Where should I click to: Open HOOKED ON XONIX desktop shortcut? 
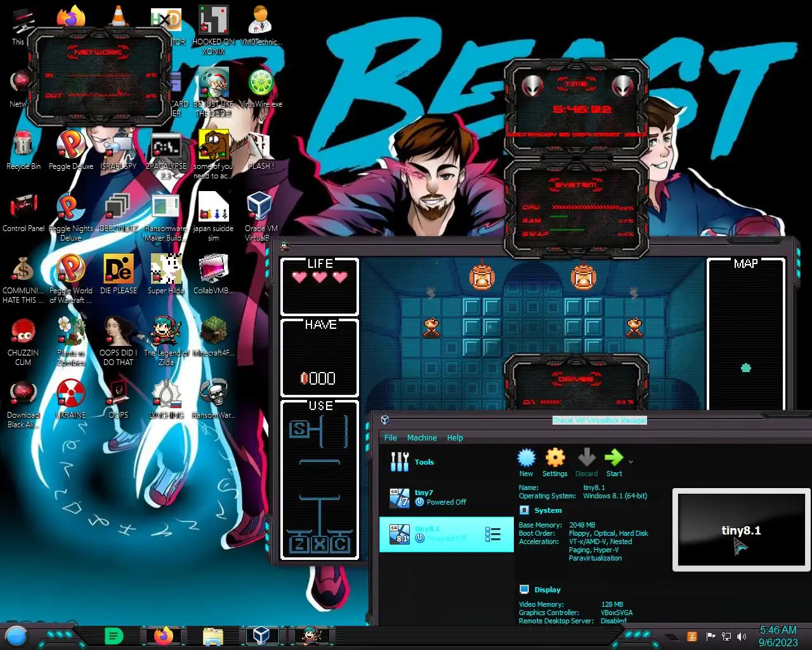213,29
